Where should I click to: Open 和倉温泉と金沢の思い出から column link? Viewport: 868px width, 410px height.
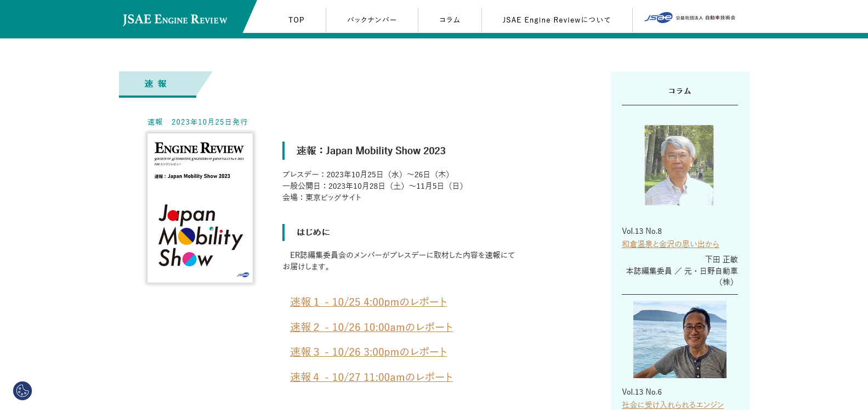[670, 244]
